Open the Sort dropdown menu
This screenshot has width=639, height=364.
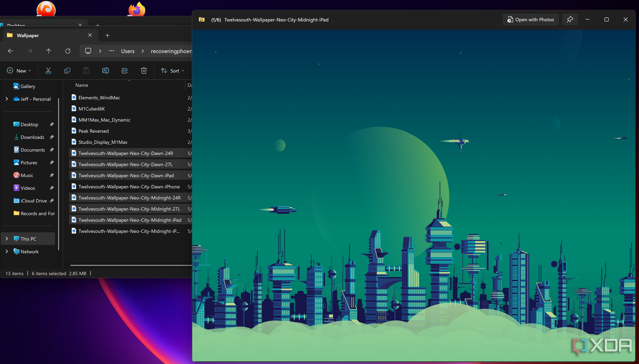172,71
